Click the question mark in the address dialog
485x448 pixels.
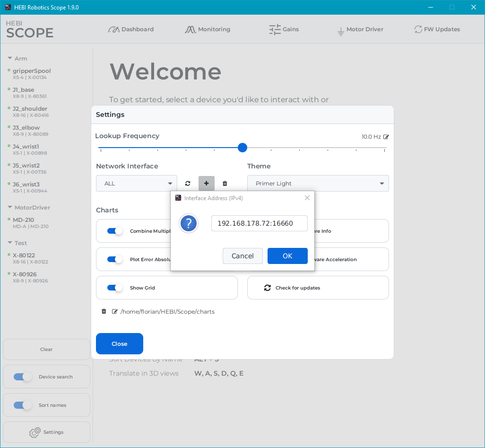click(189, 223)
